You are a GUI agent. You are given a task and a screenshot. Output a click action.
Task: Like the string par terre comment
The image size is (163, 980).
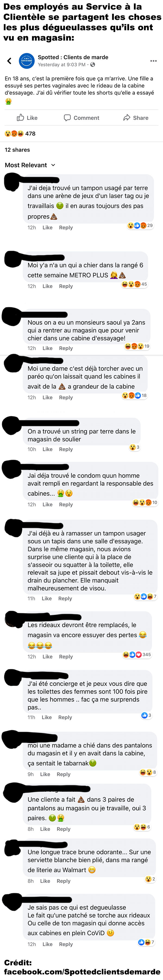48,449
